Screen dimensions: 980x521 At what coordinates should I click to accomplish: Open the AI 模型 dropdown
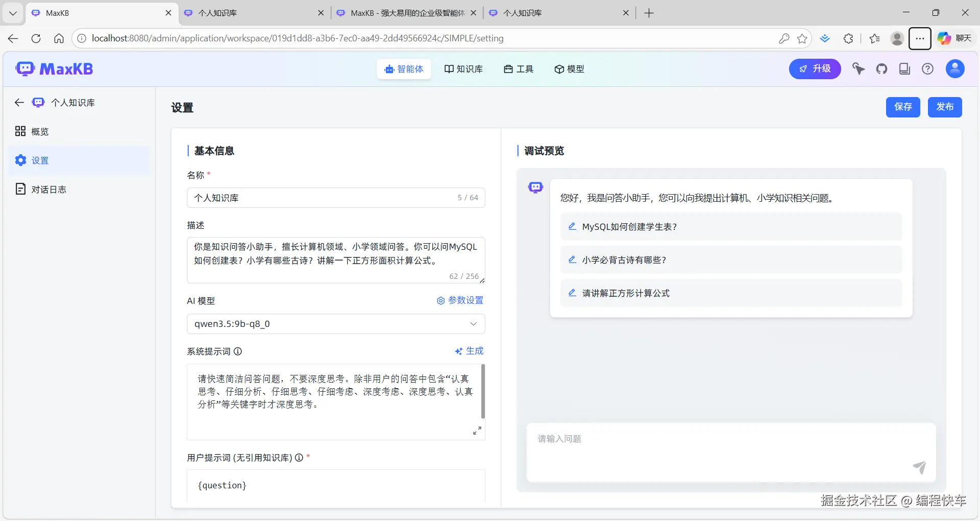tap(336, 324)
